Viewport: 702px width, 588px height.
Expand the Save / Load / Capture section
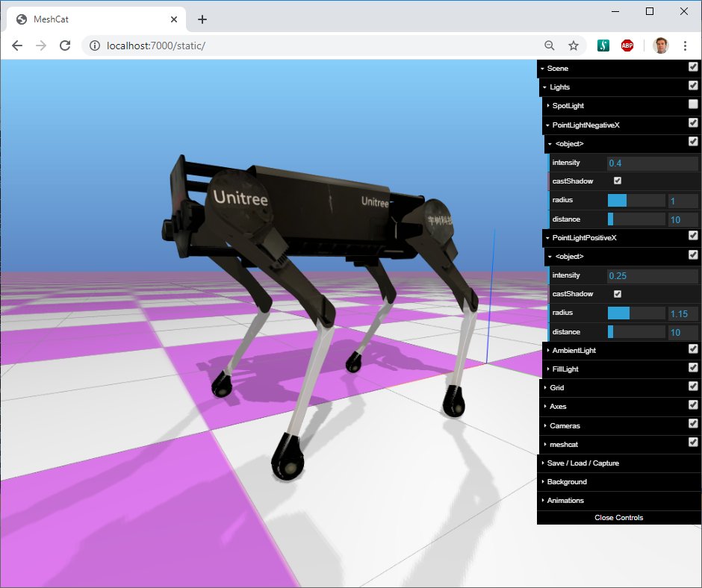pyautogui.click(x=583, y=463)
